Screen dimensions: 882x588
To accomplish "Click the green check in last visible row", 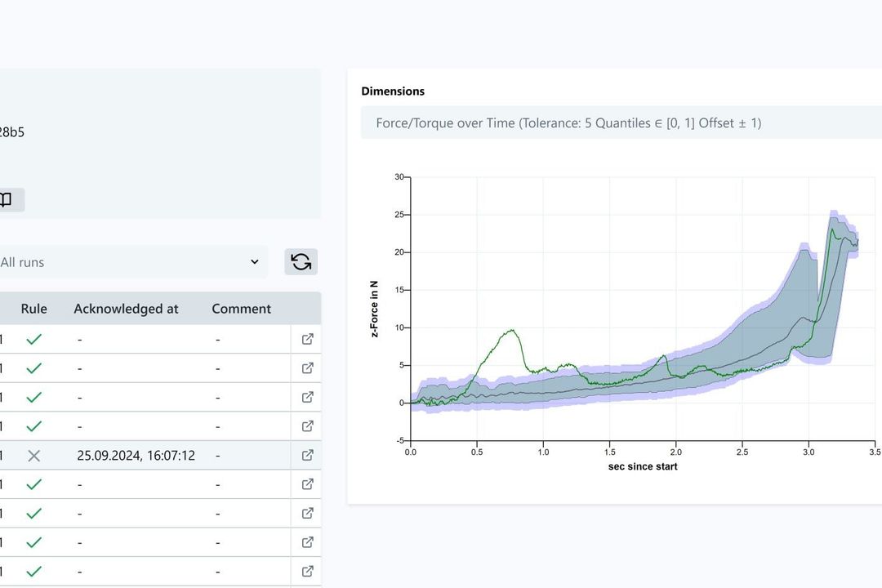I will coord(33,572).
